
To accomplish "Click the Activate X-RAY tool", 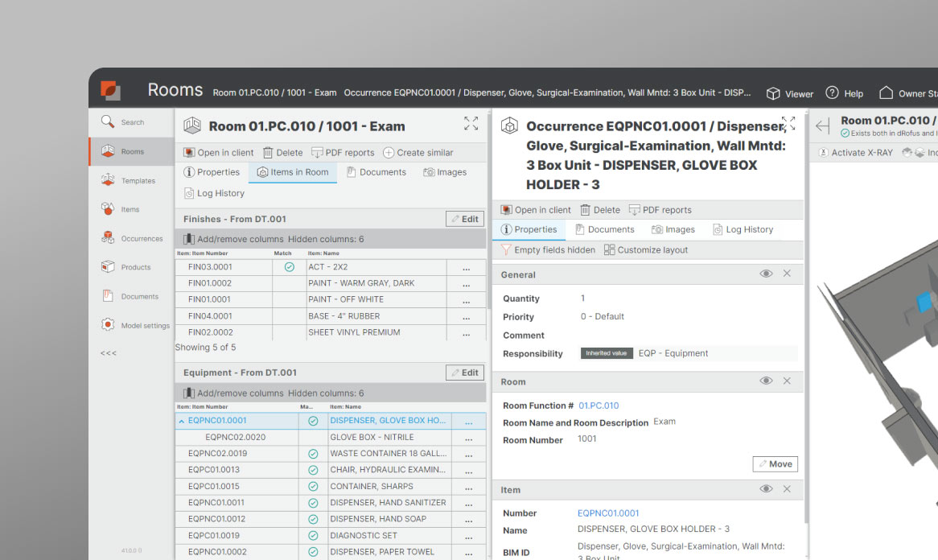I will point(855,153).
